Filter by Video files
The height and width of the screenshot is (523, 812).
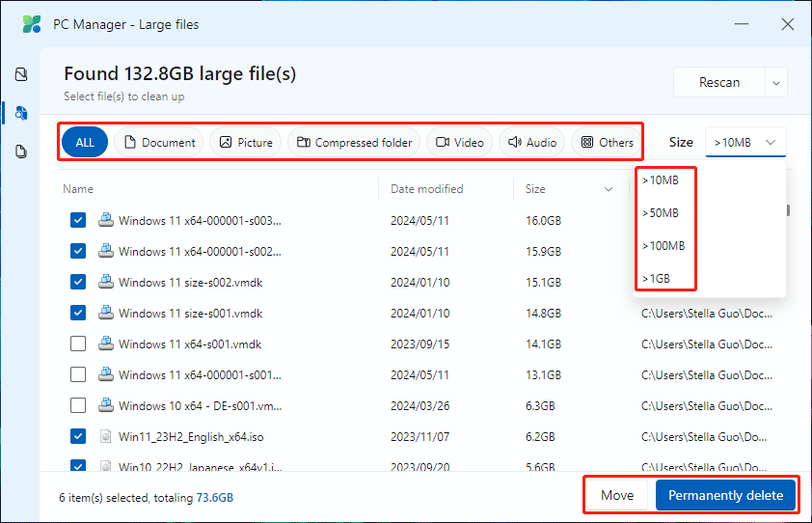(459, 142)
